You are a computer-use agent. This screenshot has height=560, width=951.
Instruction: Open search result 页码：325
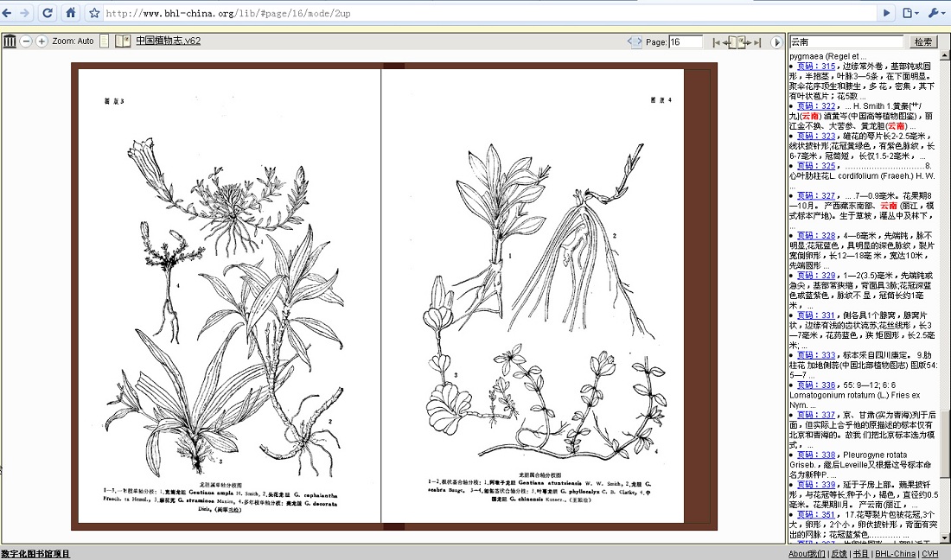click(816, 165)
